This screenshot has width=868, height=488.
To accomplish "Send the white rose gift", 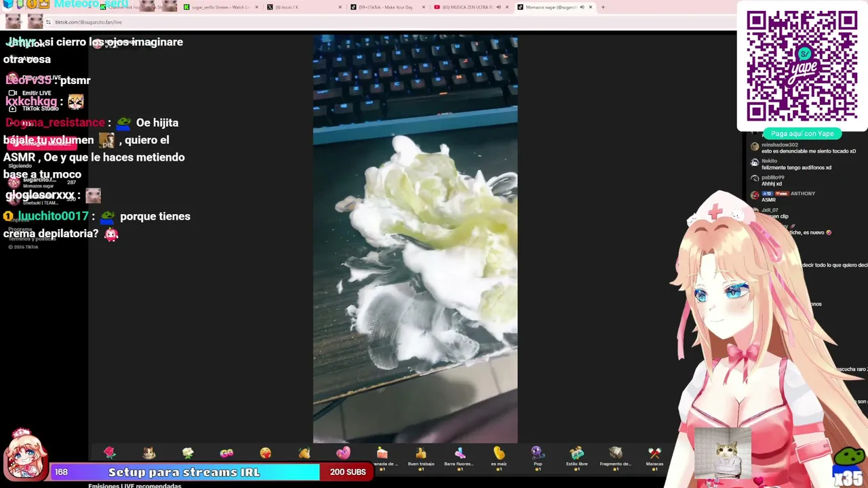I will (188, 453).
